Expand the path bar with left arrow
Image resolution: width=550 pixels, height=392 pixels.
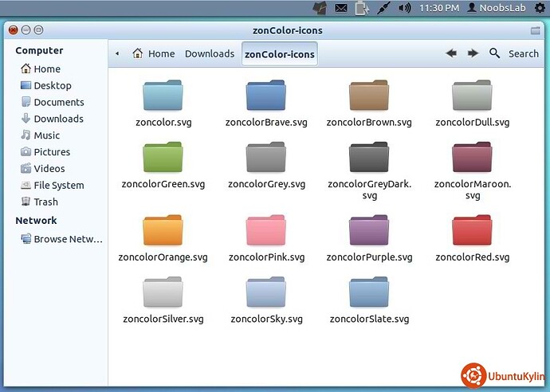[x=117, y=54]
